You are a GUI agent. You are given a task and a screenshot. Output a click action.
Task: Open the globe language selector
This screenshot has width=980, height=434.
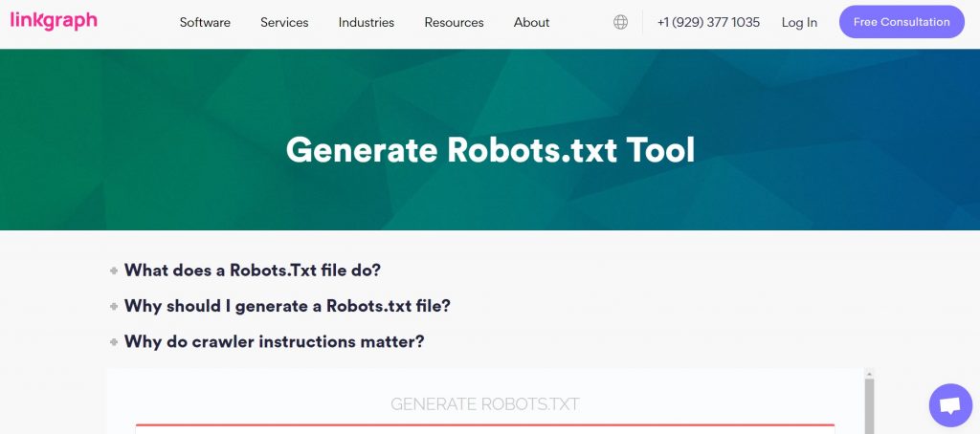[621, 22]
